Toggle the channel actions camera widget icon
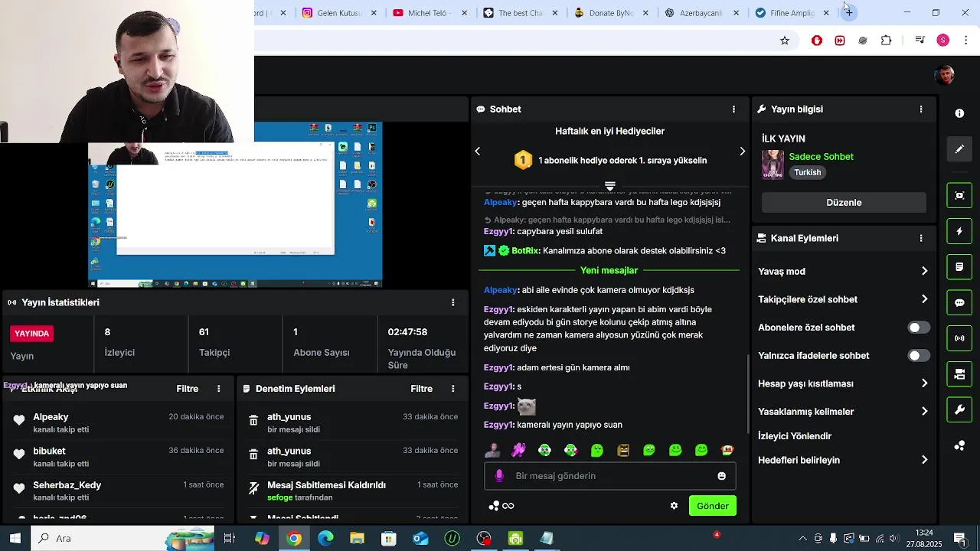 point(959,374)
